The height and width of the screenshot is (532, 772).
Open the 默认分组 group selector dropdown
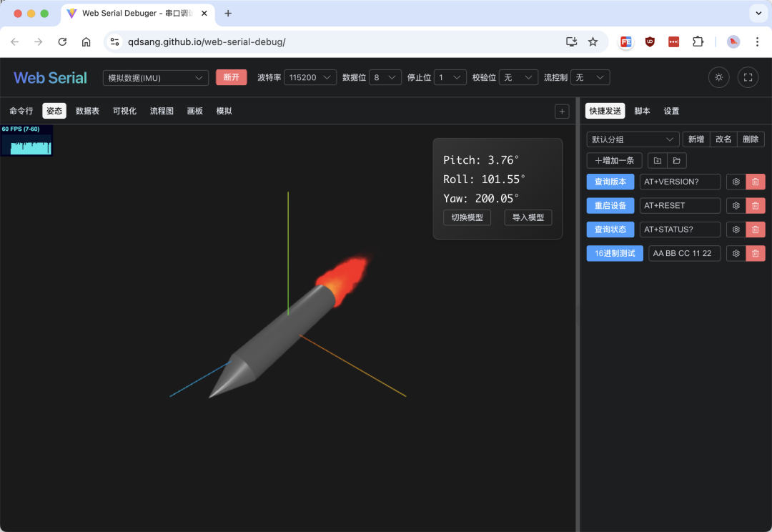click(632, 139)
